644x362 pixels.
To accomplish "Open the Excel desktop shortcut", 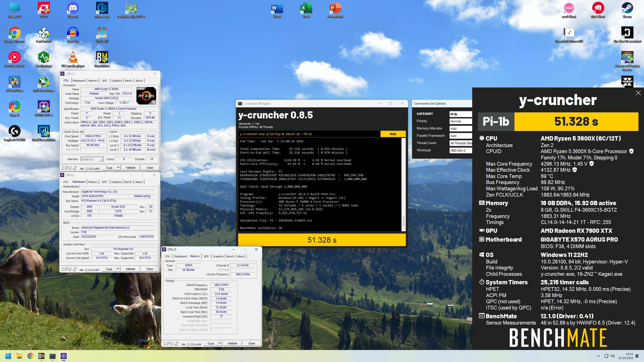I will pyautogui.click(x=306, y=10).
